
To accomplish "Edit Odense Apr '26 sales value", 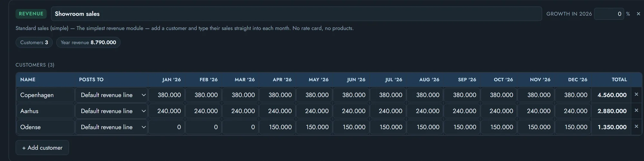I will 277,127.
